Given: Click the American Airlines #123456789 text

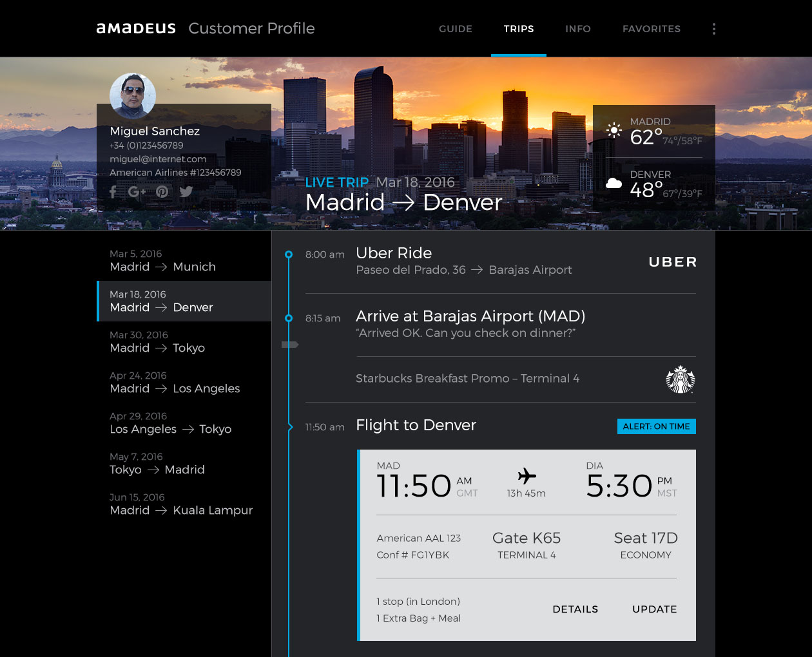Looking at the screenshot, I should [175, 173].
